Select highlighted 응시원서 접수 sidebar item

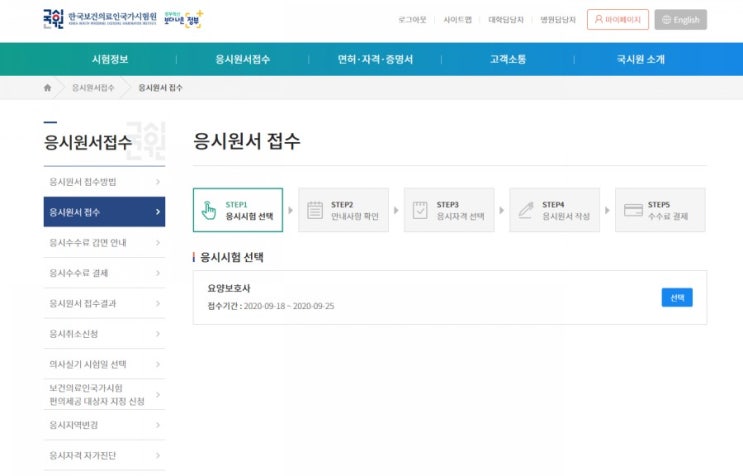[x=104, y=212]
